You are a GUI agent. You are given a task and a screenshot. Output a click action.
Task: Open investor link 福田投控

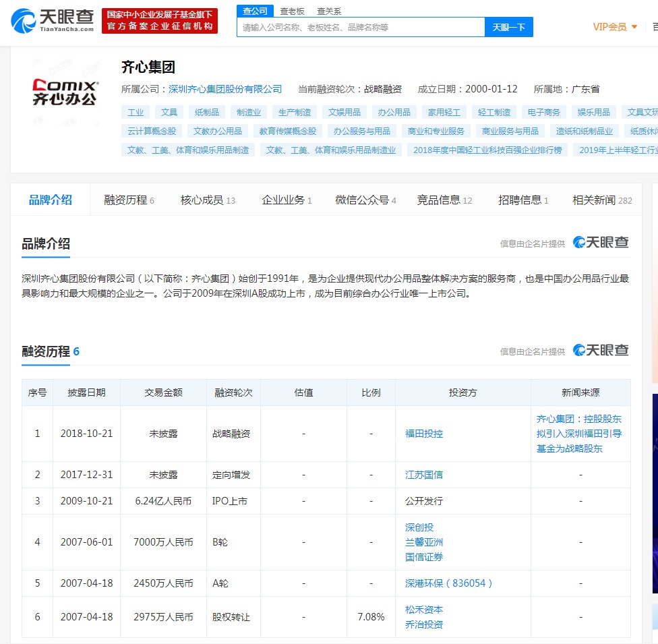424,434
